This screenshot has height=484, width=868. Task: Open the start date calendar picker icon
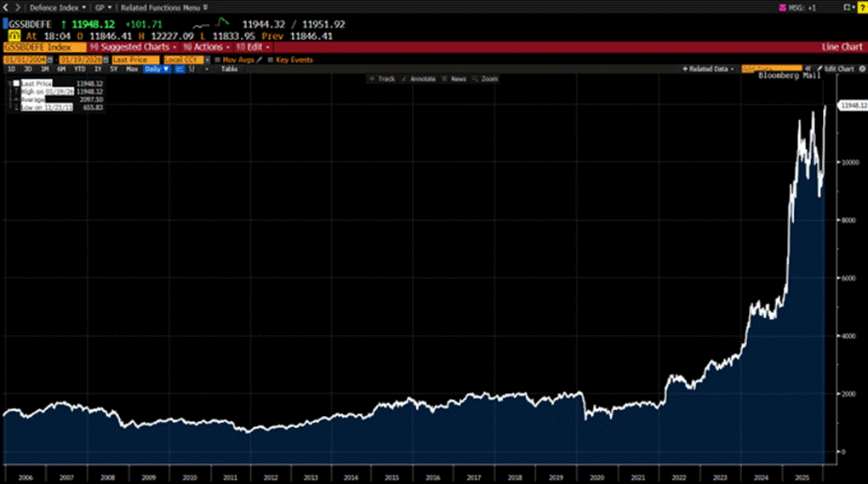[x=51, y=60]
